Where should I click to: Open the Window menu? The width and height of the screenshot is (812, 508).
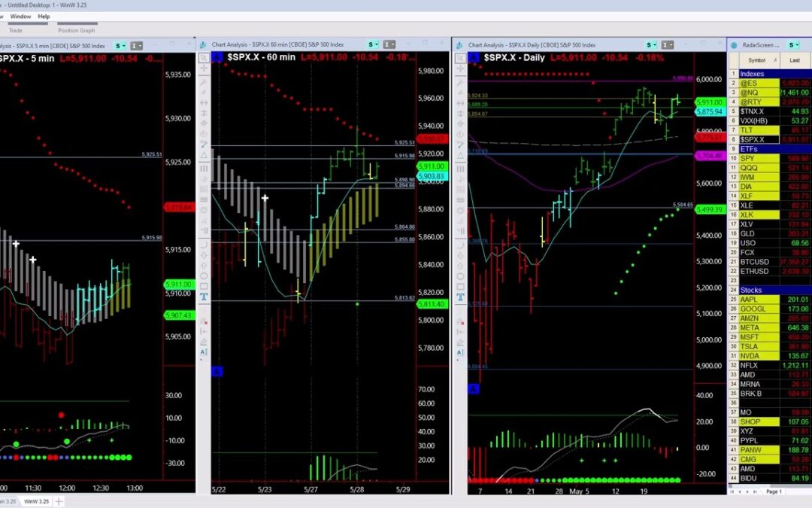pos(20,16)
